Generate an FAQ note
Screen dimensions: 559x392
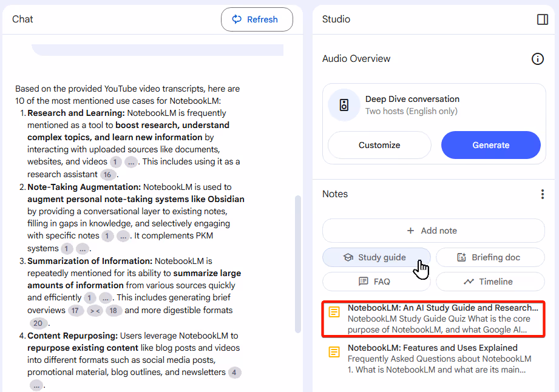click(376, 282)
